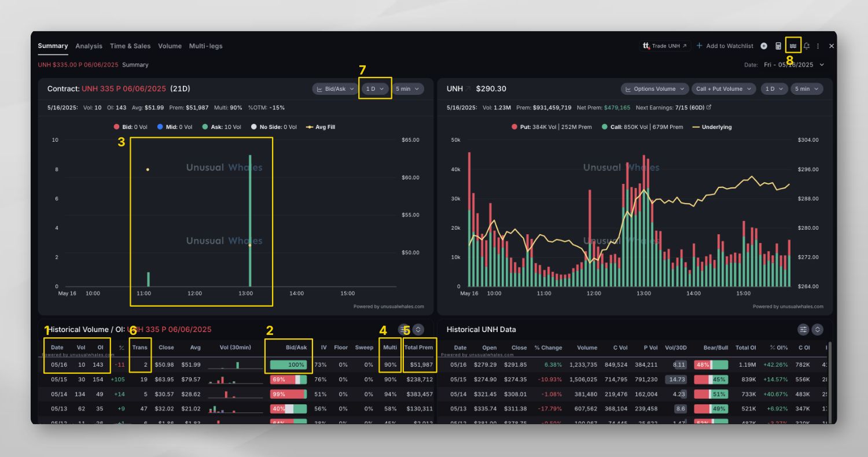Toggle the Avg Fill line in the legend
The height and width of the screenshot is (457, 868).
(321, 127)
